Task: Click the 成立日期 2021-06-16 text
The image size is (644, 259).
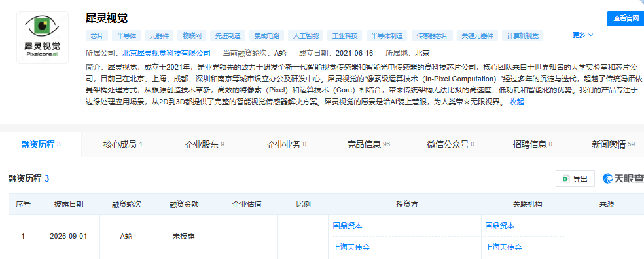Action: click(x=336, y=53)
